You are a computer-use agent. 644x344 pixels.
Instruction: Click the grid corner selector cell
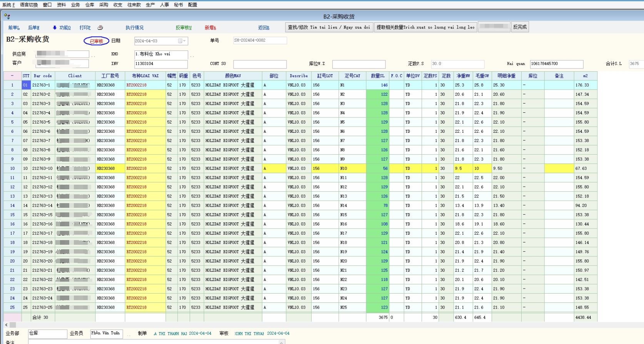click(12, 76)
